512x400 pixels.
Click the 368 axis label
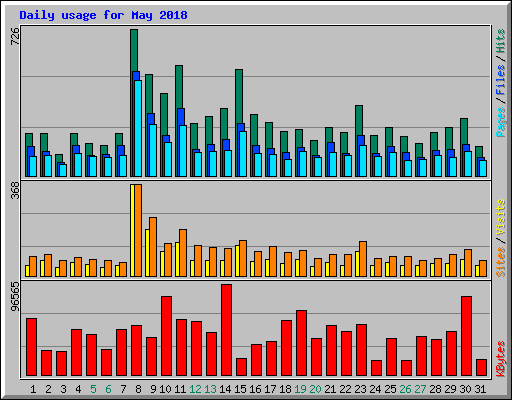[x=15, y=190]
